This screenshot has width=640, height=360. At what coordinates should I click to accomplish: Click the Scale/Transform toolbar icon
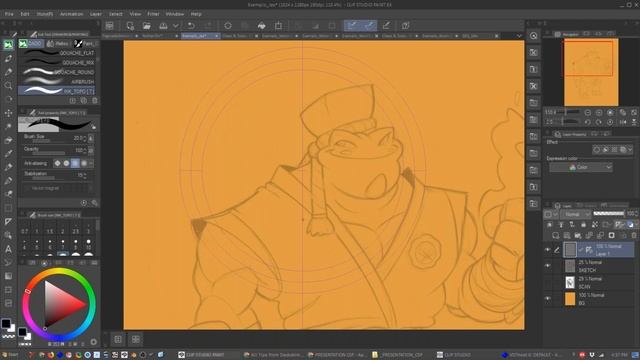pos(278,26)
